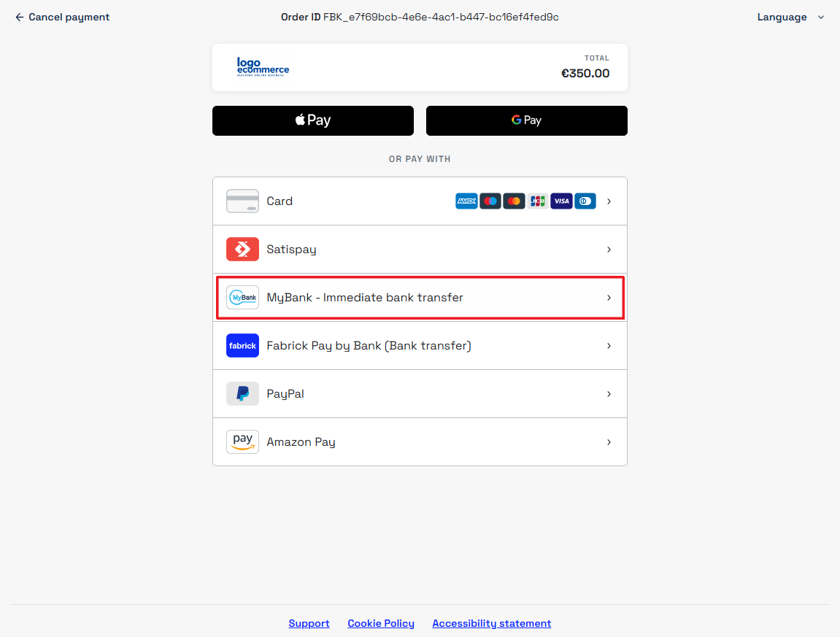This screenshot has width=840, height=637.
Task: Click the MyBank logo icon
Action: 243,297
